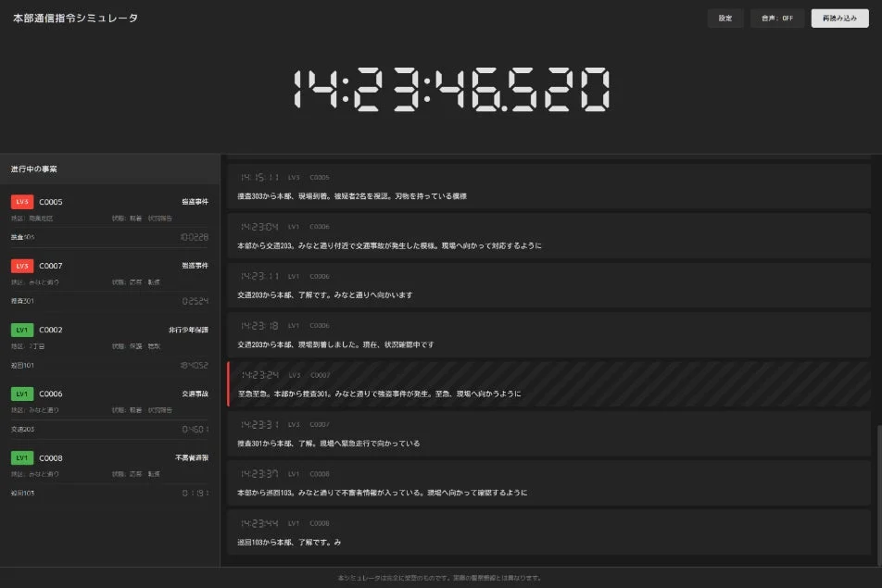The image size is (882, 588).
Task: Click the LV3 badge on incident C0007
Action: [x=20, y=266]
